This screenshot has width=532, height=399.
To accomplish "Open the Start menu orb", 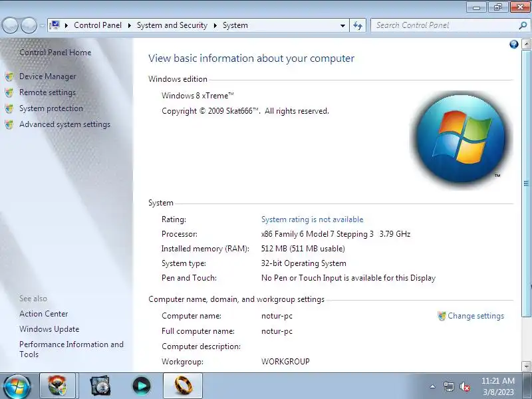I will tap(16, 386).
